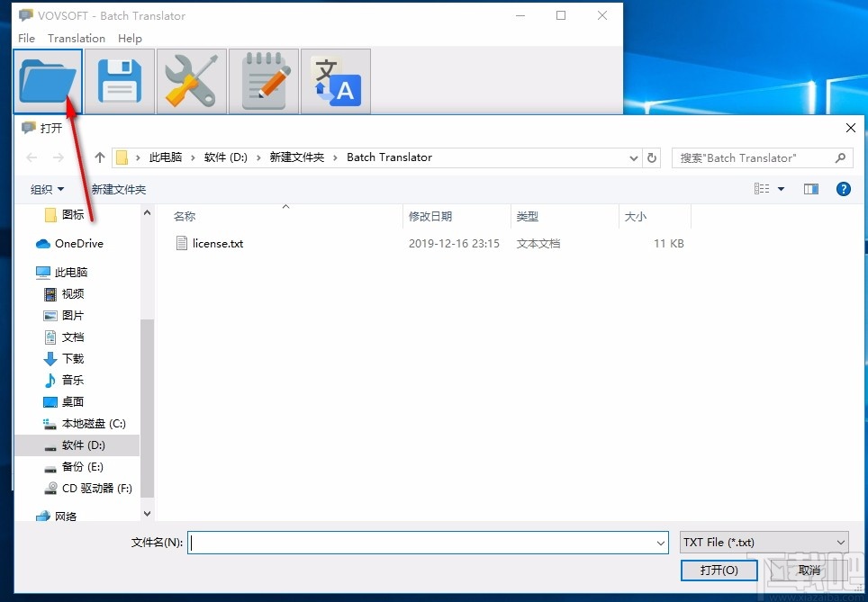Open the Translation menu

coord(76,38)
